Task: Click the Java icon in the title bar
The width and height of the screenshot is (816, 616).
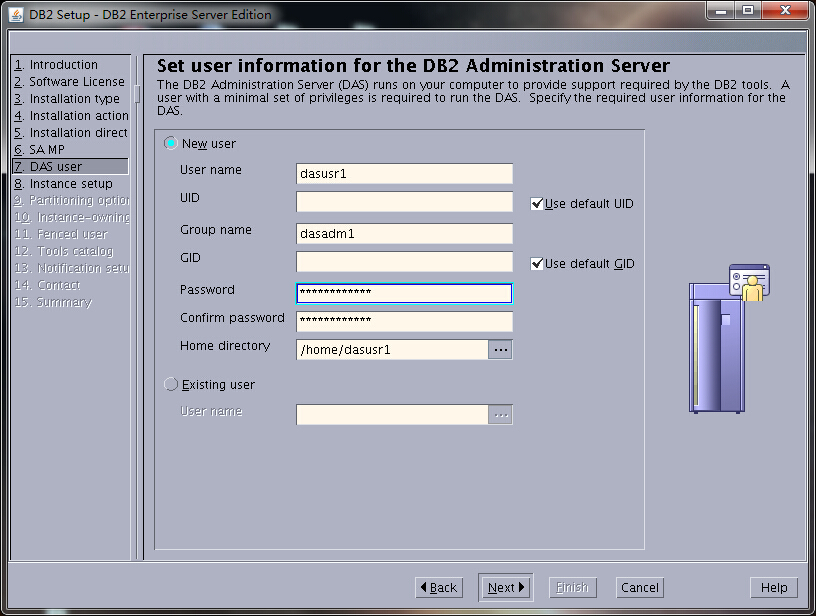Action: pyautogui.click(x=16, y=15)
